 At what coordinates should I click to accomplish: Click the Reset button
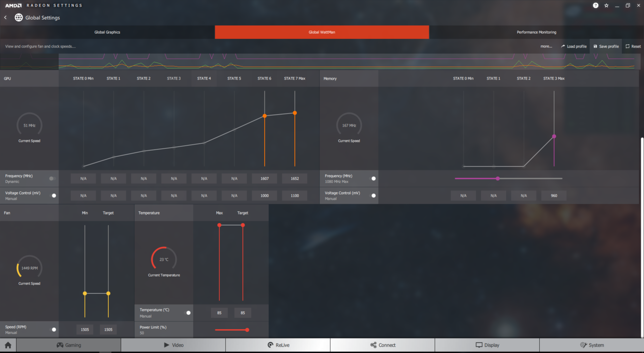(633, 46)
